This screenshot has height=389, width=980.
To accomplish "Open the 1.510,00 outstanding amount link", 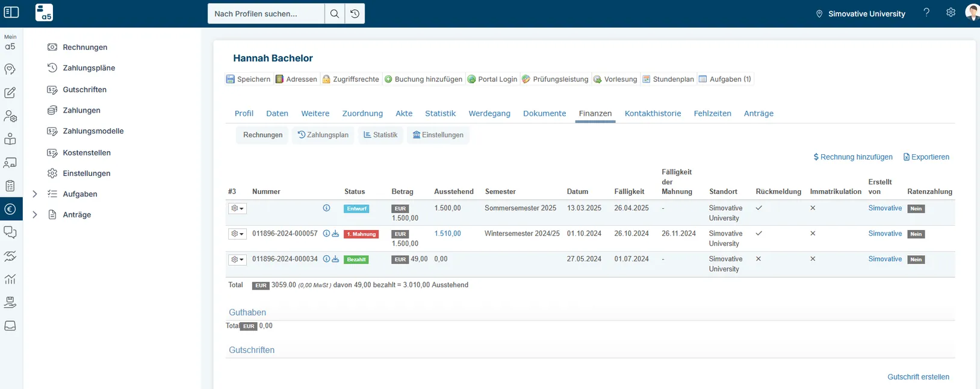I will click(447, 234).
